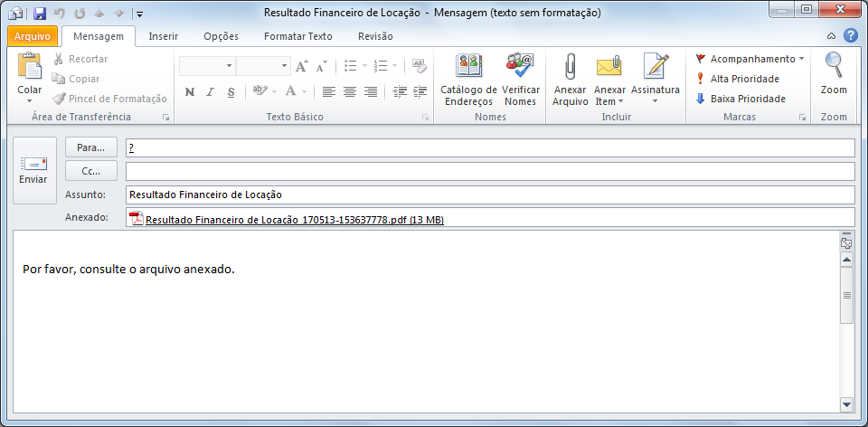Click in the Para recipient field
Screen dimensions: 868x427
click(490, 147)
